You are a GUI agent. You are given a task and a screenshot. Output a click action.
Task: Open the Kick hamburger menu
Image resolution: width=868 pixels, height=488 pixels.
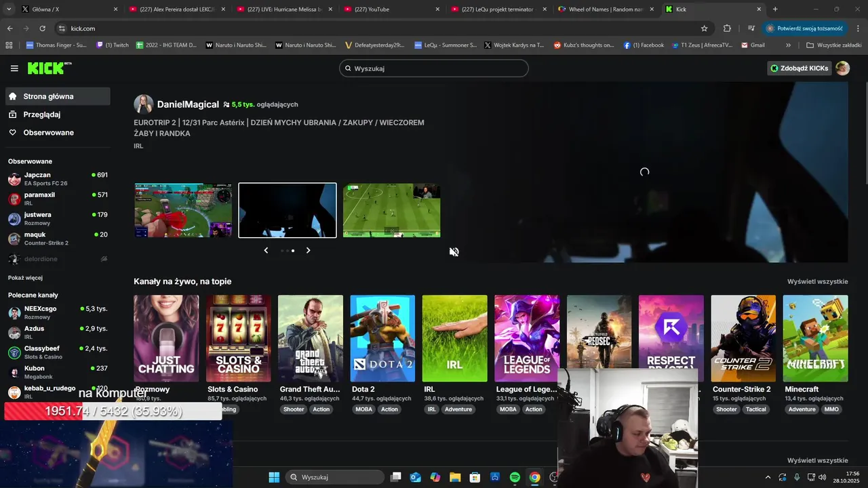14,68
